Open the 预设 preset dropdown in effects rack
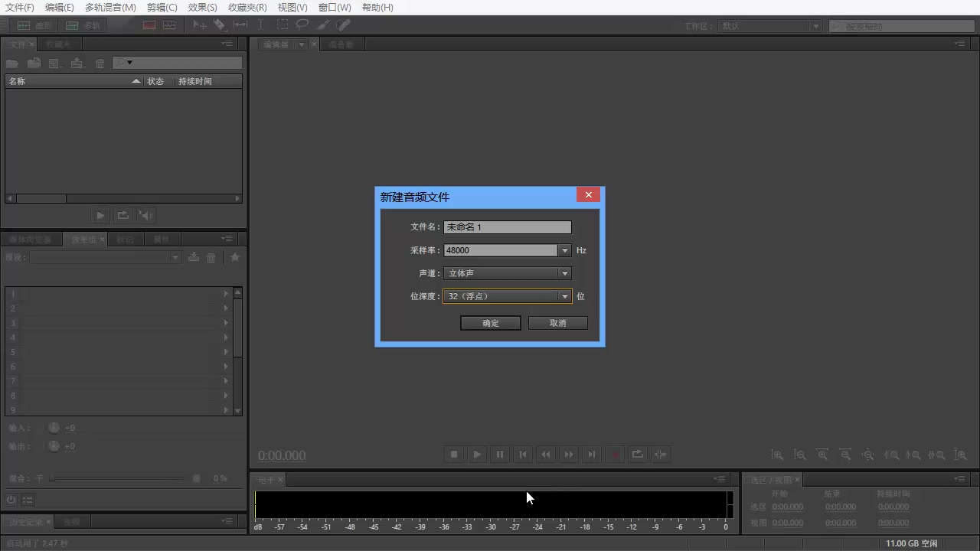980x551 pixels. point(105,257)
